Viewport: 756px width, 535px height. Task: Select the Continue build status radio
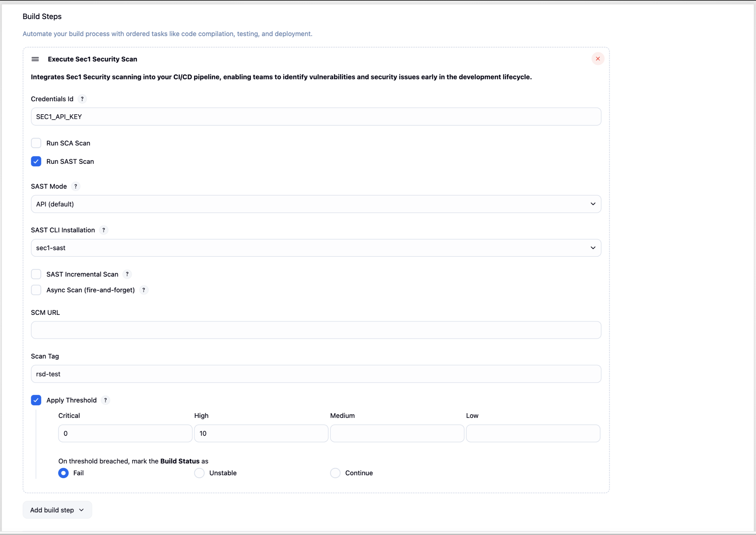(335, 473)
